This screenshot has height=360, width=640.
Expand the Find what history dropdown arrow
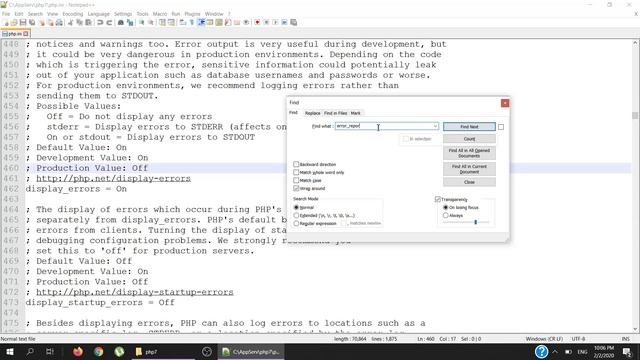[435, 127]
